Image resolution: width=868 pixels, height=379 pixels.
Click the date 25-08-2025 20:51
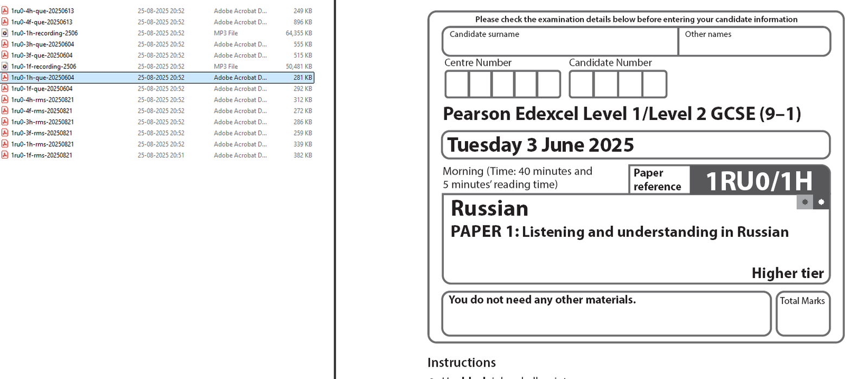(x=161, y=155)
